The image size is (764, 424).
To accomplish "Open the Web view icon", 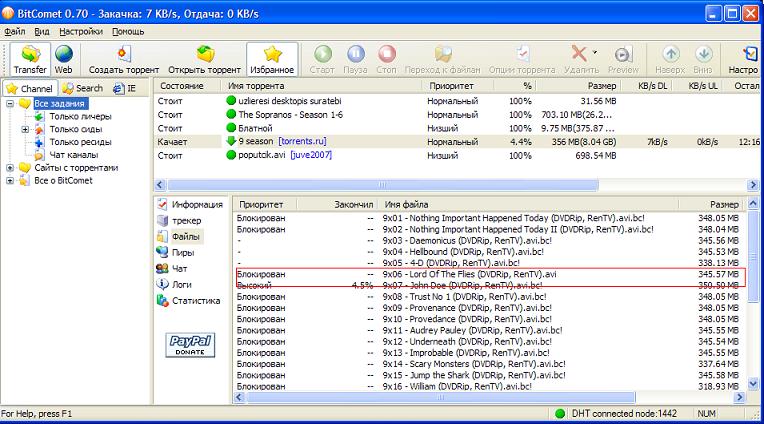I will pos(63,58).
